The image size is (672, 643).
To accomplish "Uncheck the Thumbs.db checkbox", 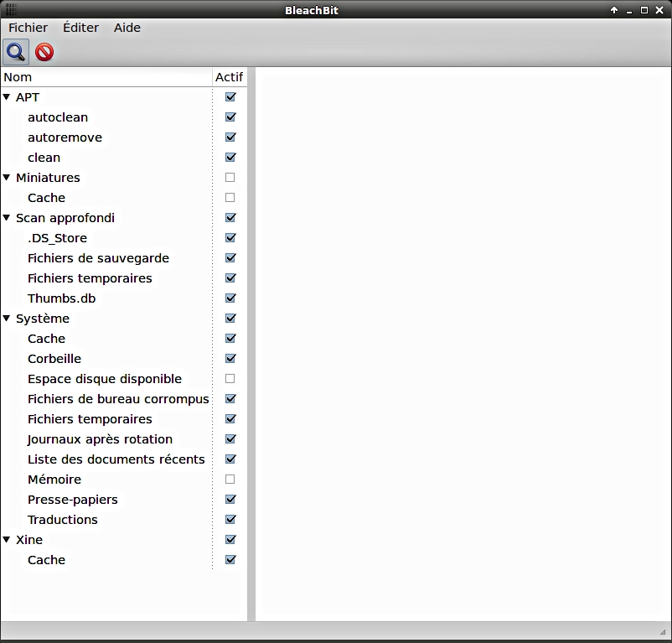I will coord(230,298).
